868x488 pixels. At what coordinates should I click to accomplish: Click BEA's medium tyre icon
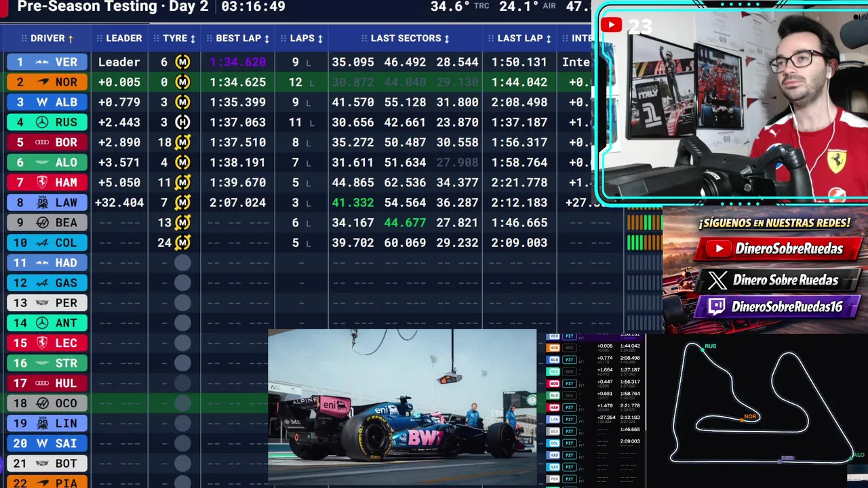(182, 222)
